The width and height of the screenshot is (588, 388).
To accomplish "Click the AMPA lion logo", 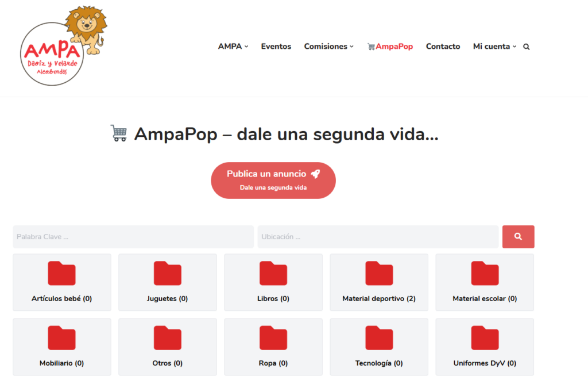I will (63, 46).
